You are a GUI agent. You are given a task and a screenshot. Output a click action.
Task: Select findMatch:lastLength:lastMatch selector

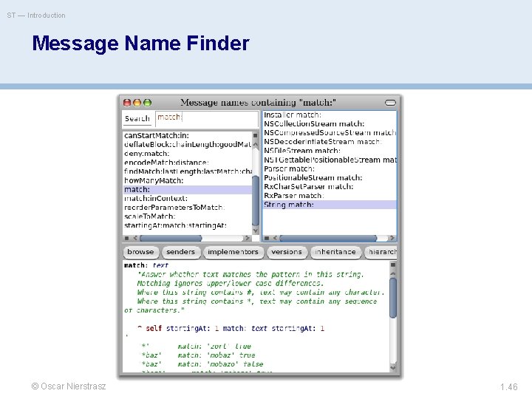tap(188, 171)
